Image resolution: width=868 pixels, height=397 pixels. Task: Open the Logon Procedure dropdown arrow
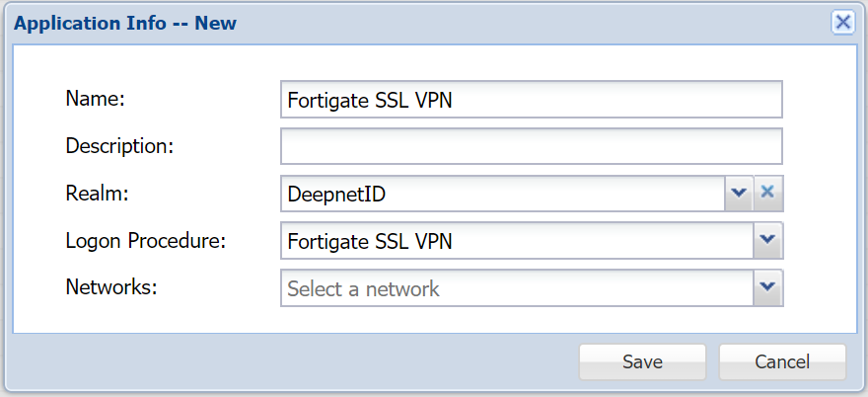tap(768, 240)
